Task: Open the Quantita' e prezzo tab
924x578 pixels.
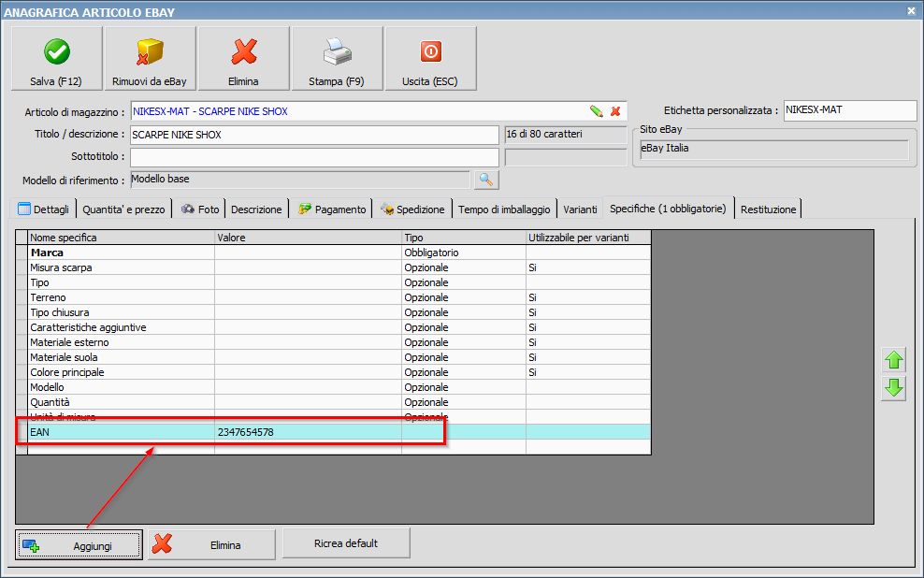Action: click(x=123, y=210)
